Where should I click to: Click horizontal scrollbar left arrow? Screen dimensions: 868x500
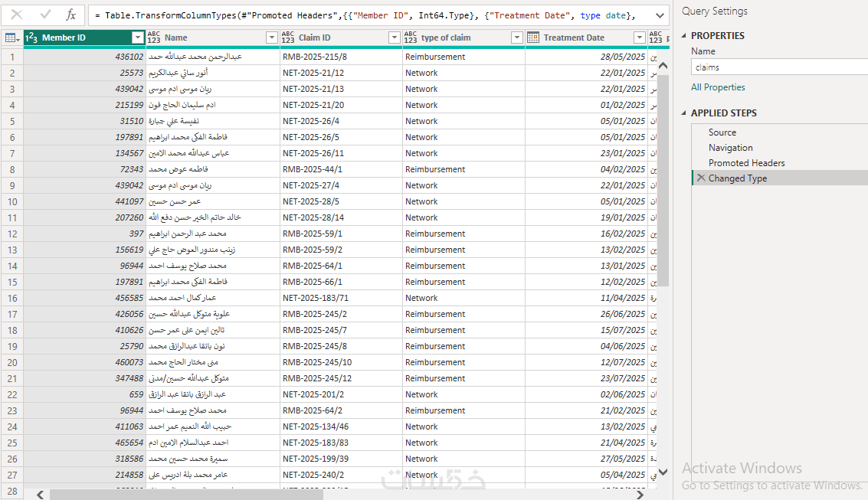point(40,495)
